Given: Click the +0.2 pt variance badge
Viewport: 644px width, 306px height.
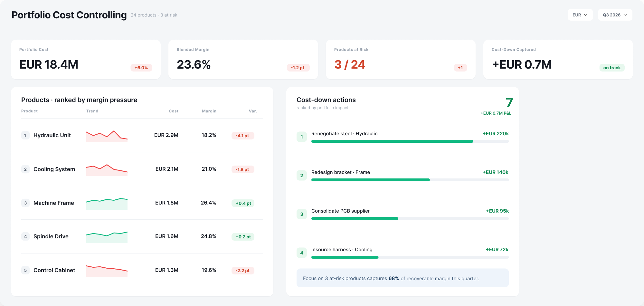Looking at the screenshot, I should (243, 237).
